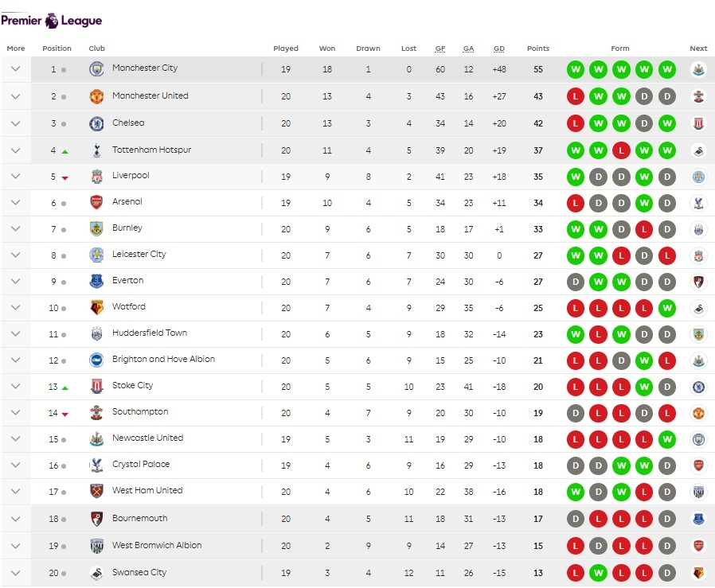The height and width of the screenshot is (588, 715).
Task: Click the GD column header
Action: [499, 49]
